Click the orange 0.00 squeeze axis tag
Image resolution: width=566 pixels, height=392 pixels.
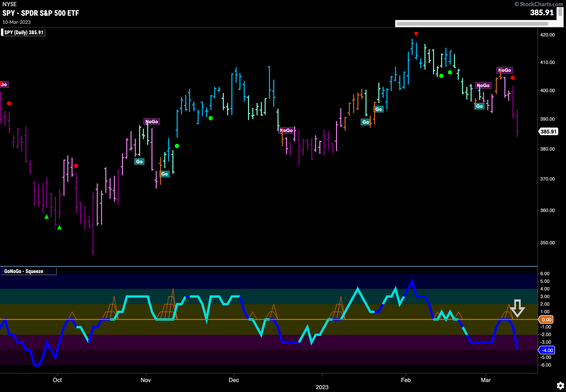click(546, 319)
